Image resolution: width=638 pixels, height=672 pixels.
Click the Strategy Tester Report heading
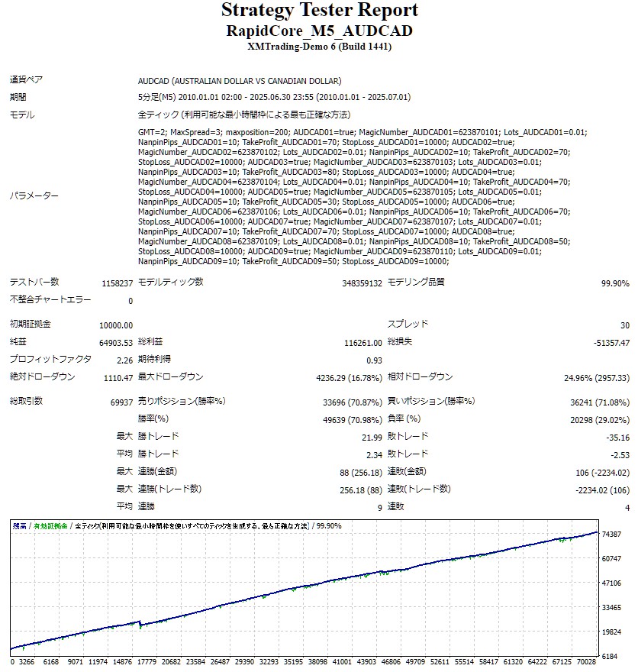(x=320, y=10)
